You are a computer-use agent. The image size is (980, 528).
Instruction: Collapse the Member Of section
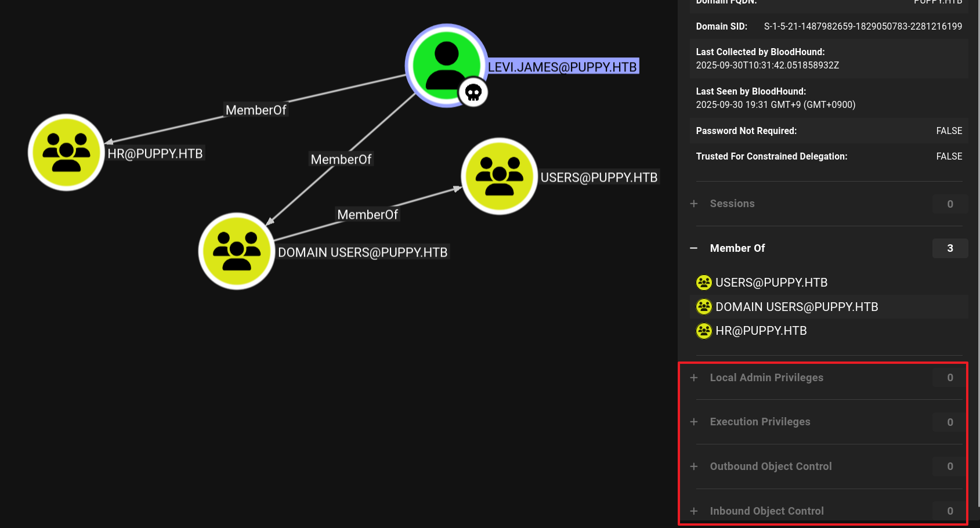pyautogui.click(x=694, y=248)
